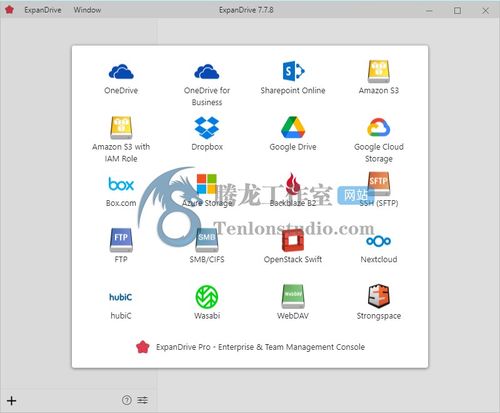This screenshot has height=413, width=500.
Task: Pick the FTP drive icon
Action: coord(121,240)
